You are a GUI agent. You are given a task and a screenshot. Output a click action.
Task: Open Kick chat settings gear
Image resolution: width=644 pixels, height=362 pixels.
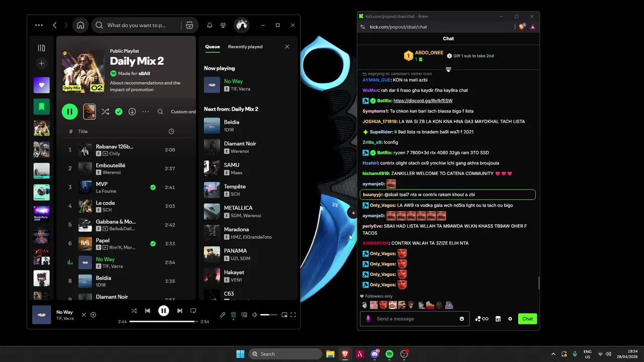pos(510,319)
